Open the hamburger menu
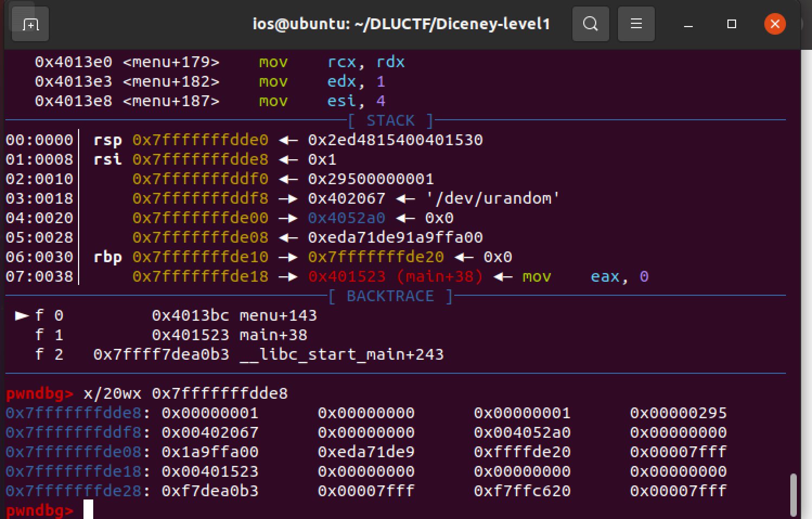The height and width of the screenshot is (519, 812). coord(636,24)
